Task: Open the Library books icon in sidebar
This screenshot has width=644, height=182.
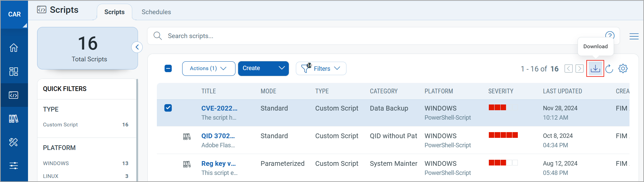Action: [x=13, y=119]
